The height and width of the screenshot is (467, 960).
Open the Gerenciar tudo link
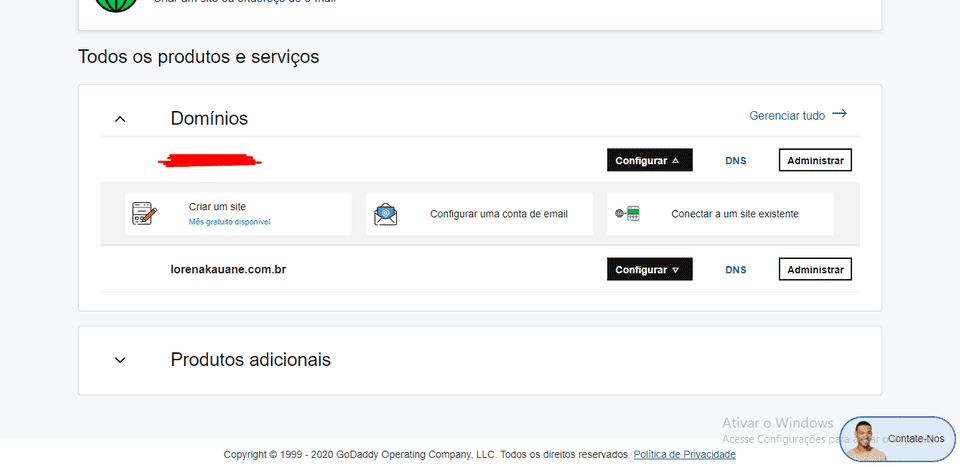pyautogui.click(x=787, y=116)
